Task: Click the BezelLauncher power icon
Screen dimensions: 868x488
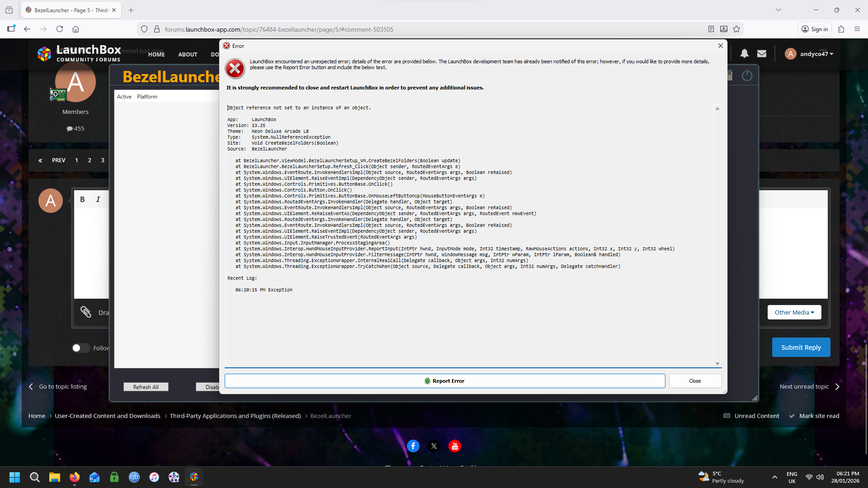Action: (x=747, y=75)
